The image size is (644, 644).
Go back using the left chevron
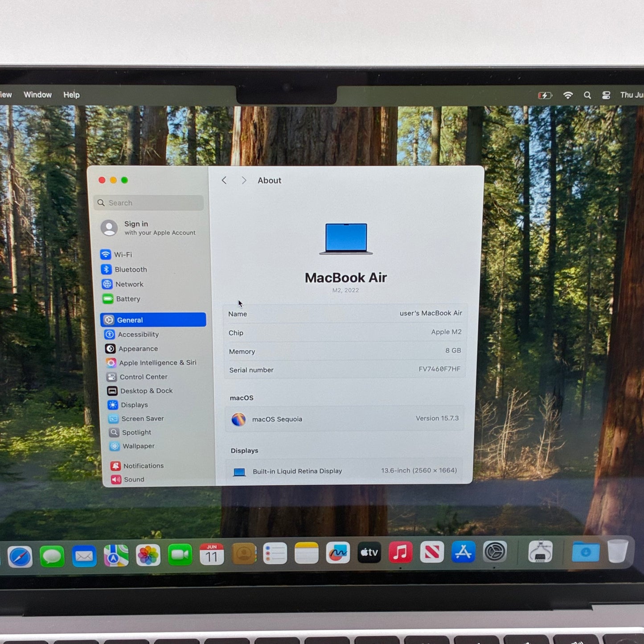[224, 180]
